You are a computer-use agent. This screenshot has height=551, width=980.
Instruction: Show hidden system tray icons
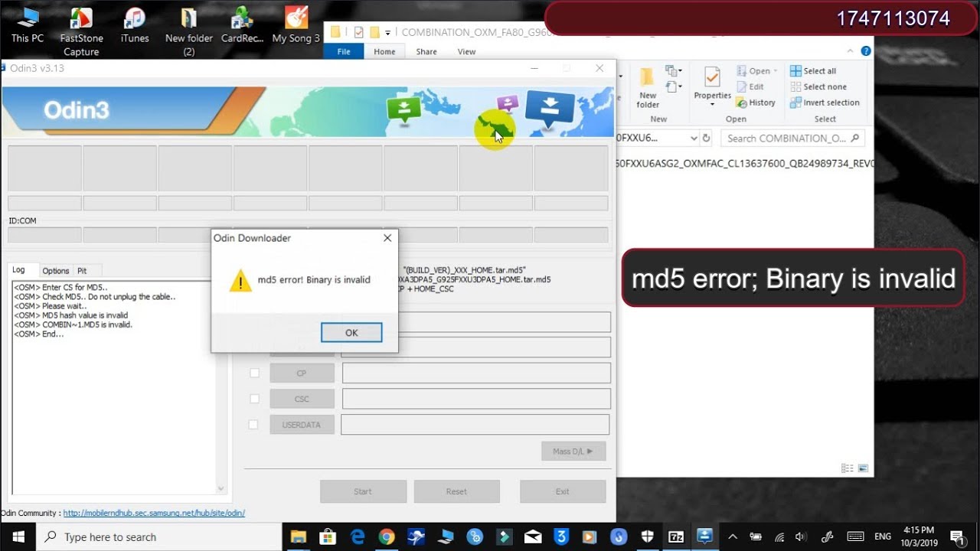[x=733, y=537]
